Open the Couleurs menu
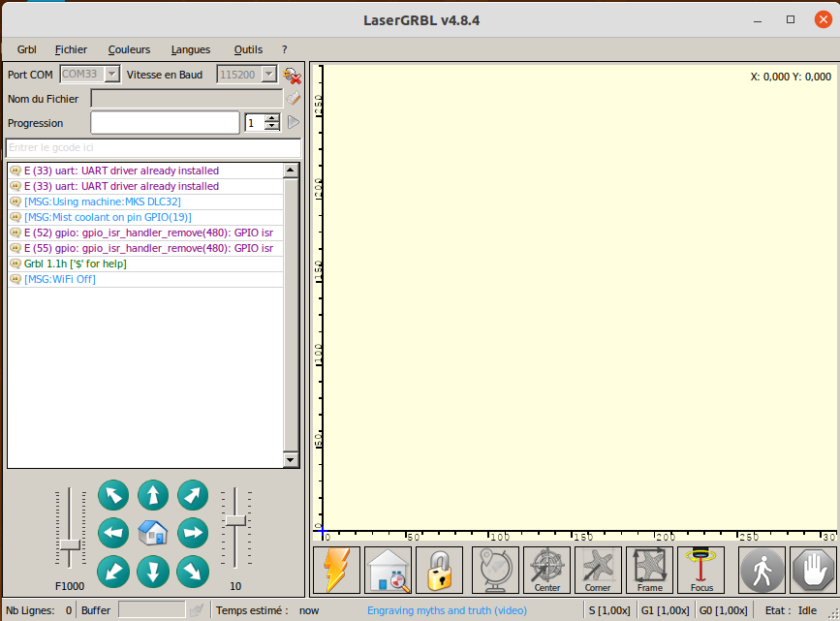Viewport: 840px width, 621px height. (x=129, y=49)
